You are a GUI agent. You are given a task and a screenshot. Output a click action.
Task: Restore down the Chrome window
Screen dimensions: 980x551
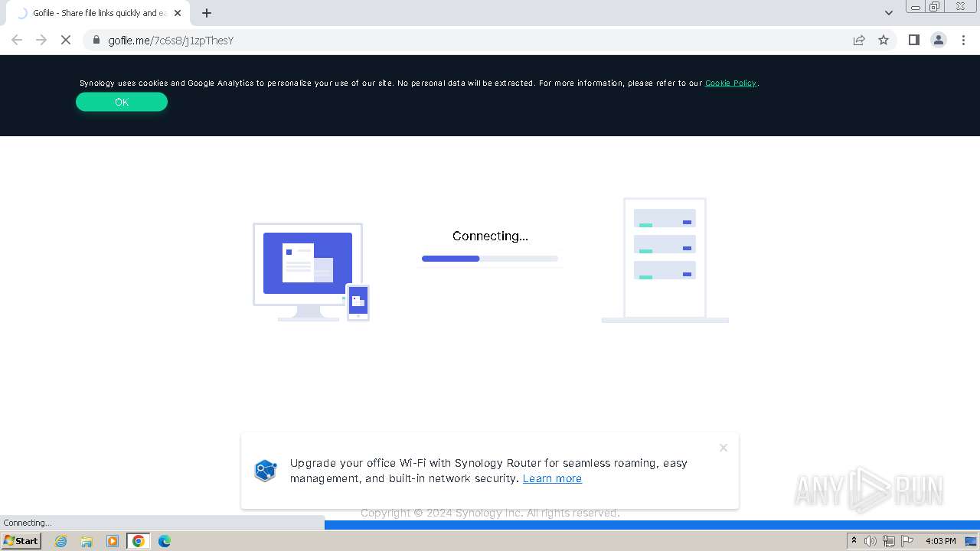coord(934,7)
